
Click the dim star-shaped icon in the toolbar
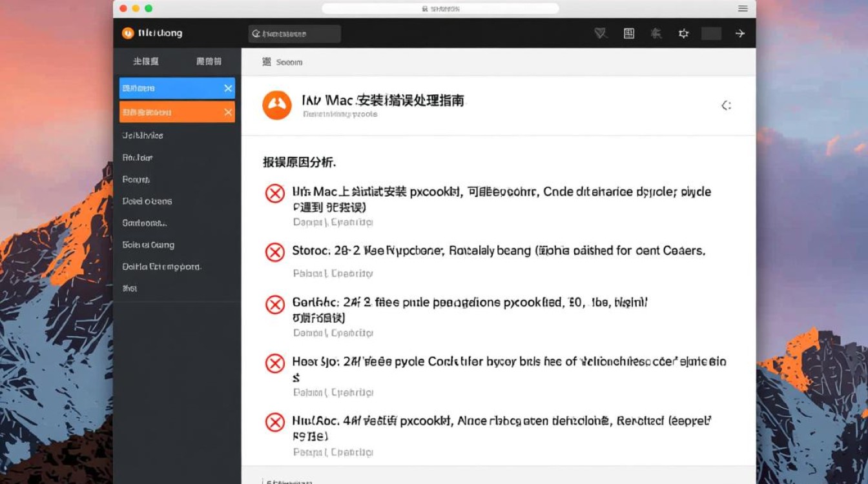656,34
